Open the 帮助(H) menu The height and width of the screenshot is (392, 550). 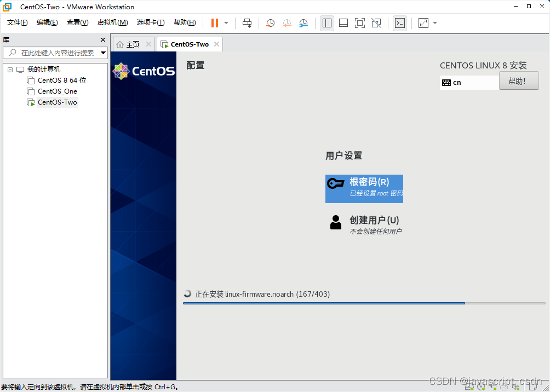tap(185, 22)
